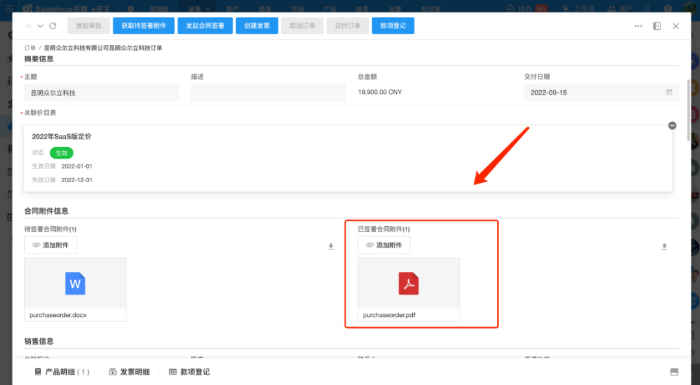Open the help question mark icon
Image resolution: width=700 pixels, height=385 pixels.
[x=668, y=8]
